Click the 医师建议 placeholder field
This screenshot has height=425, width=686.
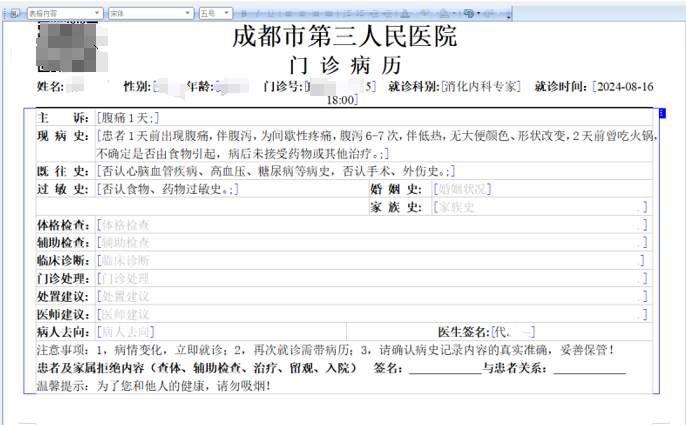pos(372,314)
